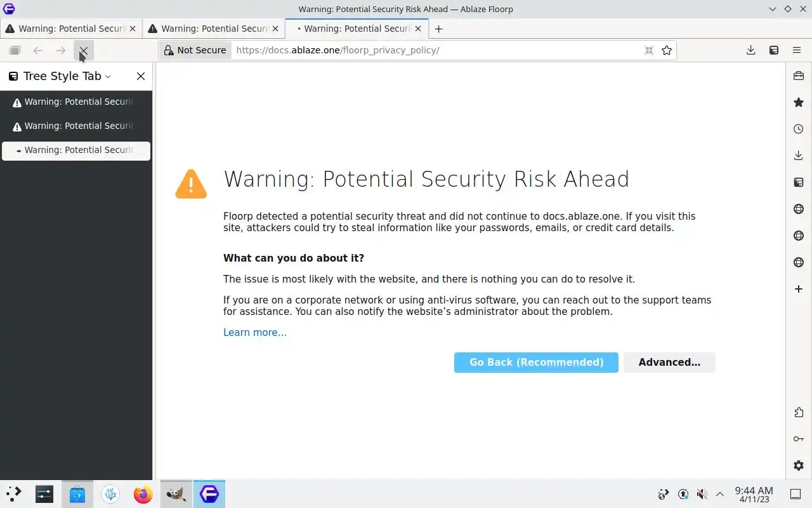Select second Warning item in Tree Style Tab
The image size is (812, 508).
(76, 126)
